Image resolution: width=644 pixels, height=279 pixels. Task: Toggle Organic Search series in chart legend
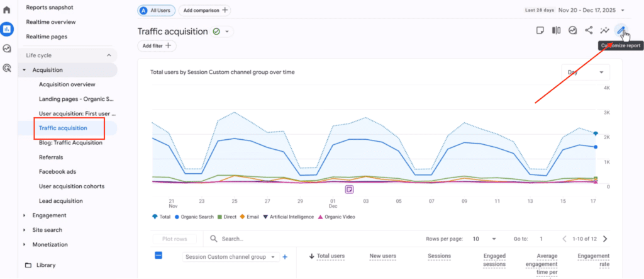[x=195, y=217]
